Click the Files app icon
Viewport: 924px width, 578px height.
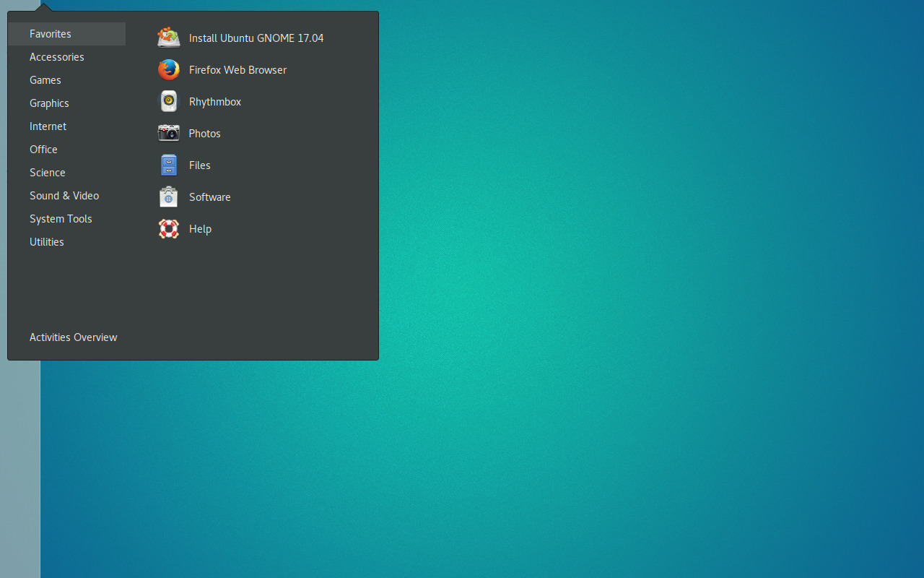point(168,165)
